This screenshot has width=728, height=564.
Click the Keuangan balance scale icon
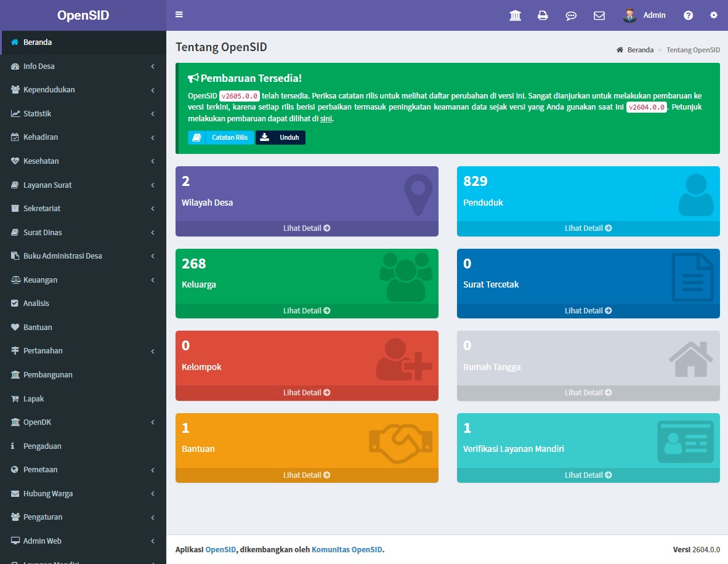point(15,280)
